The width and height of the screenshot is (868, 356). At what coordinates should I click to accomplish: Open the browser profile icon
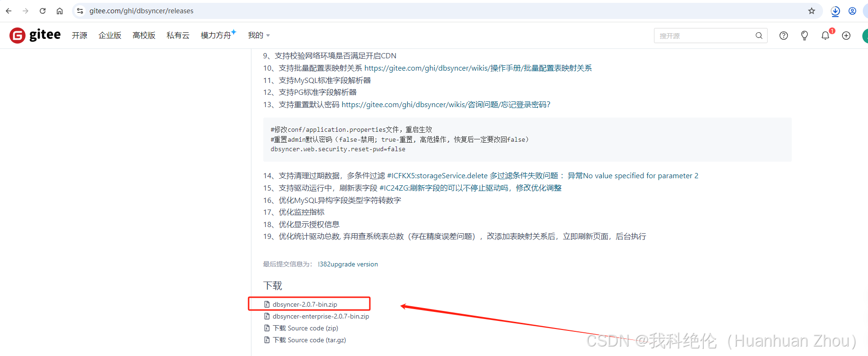pyautogui.click(x=852, y=11)
